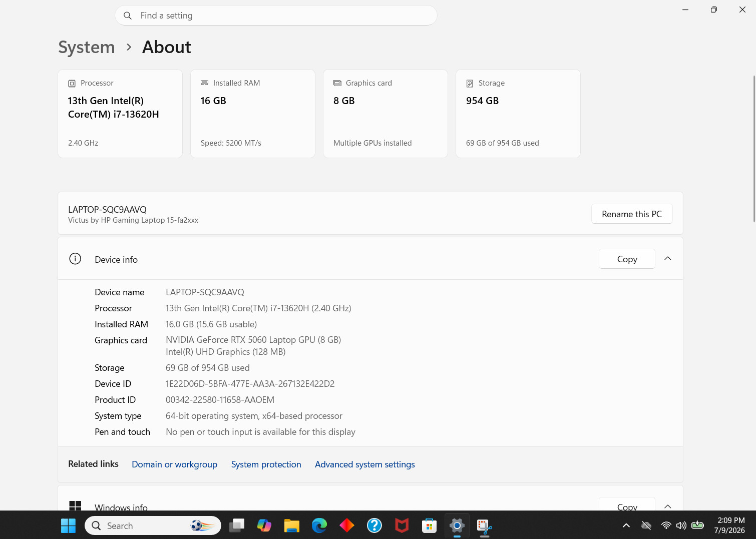Open System protection link
Viewport: 756px width, 539px height.
(266, 464)
